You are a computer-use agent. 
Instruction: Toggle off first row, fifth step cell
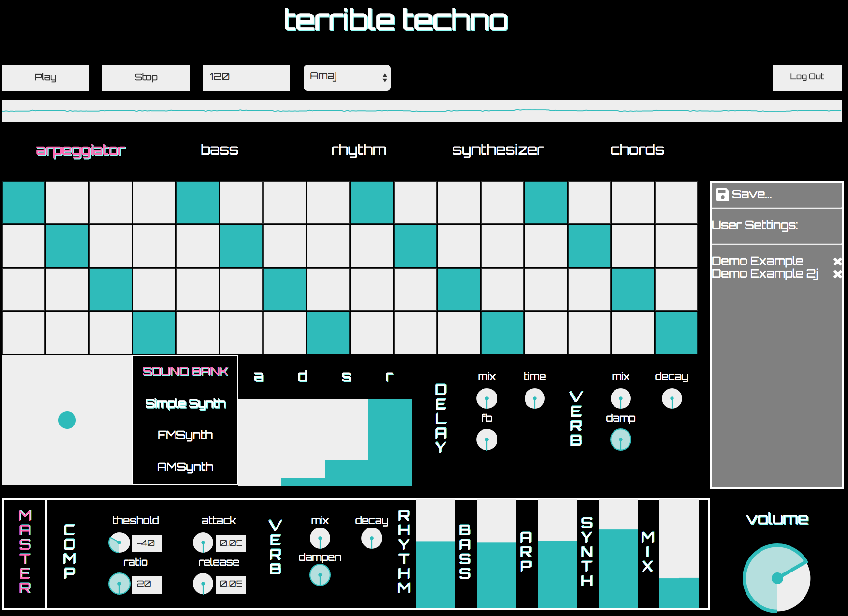[x=198, y=203]
